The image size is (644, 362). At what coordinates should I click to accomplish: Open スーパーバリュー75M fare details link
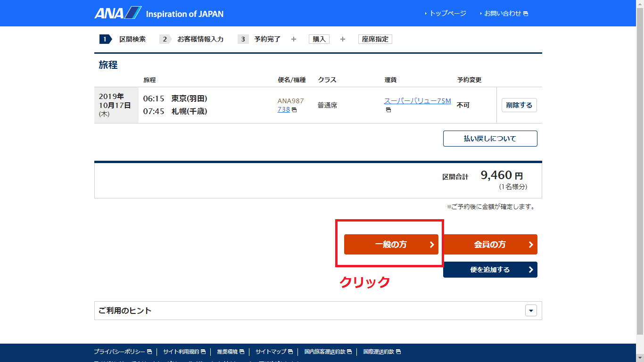point(417,101)
